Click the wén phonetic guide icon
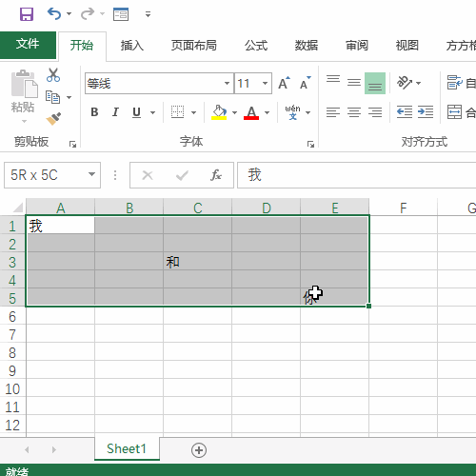Image resolution: width=476 pixels, height=476 pixels. coord(292,112)
